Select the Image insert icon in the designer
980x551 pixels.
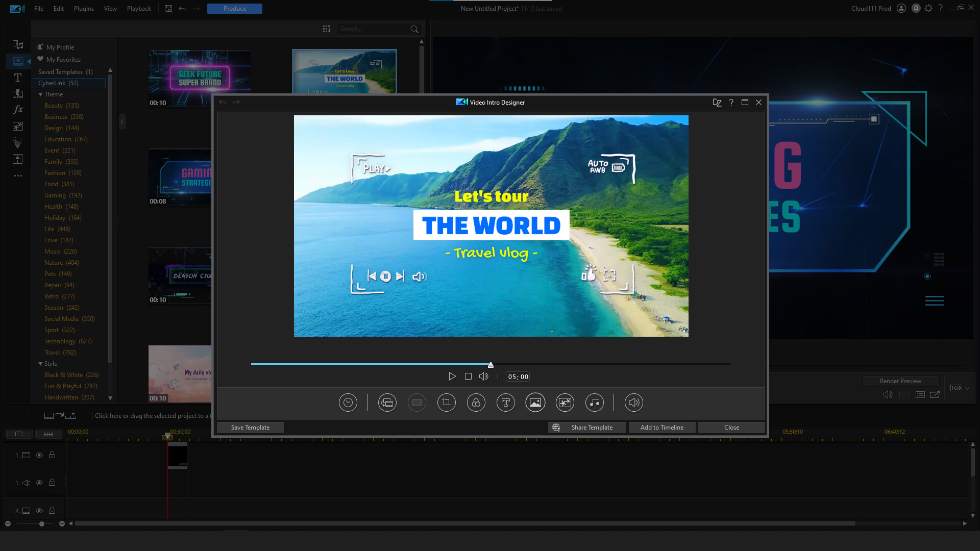pos(535,403)
